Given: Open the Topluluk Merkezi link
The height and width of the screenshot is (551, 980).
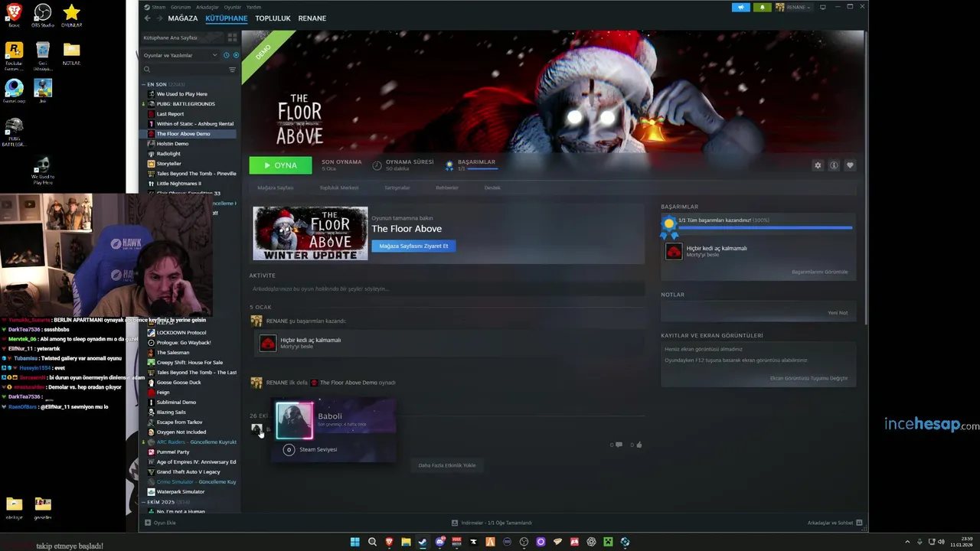Looking at the screenshot, I should tap(338, 187).
